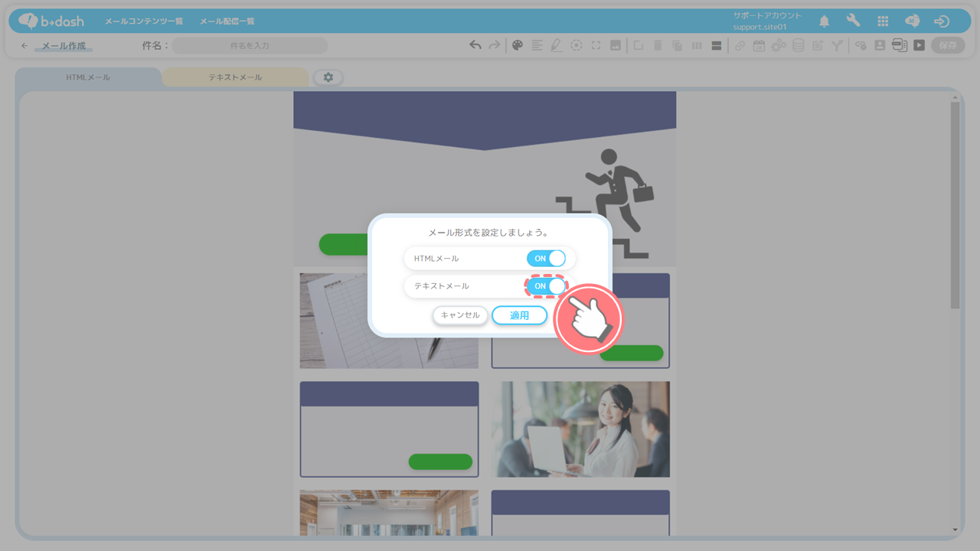Click the duplicate pages icon
980x551 pixels.
pos(677,45)
